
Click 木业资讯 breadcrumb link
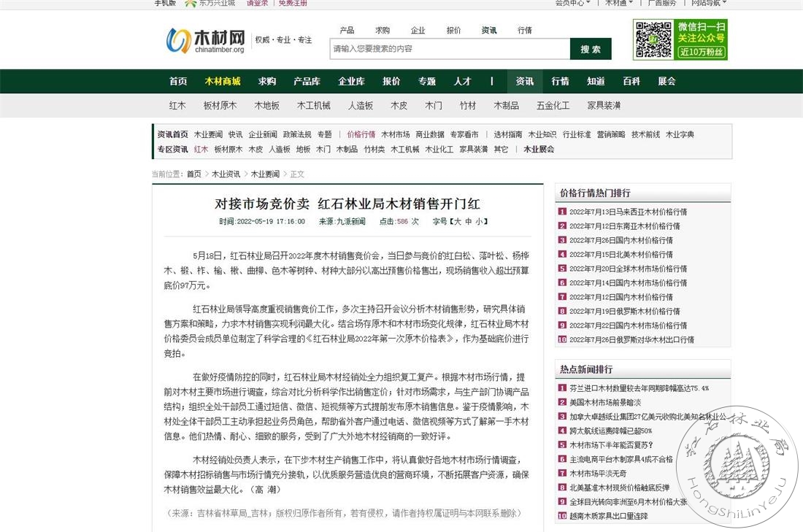tap(226, 174)
